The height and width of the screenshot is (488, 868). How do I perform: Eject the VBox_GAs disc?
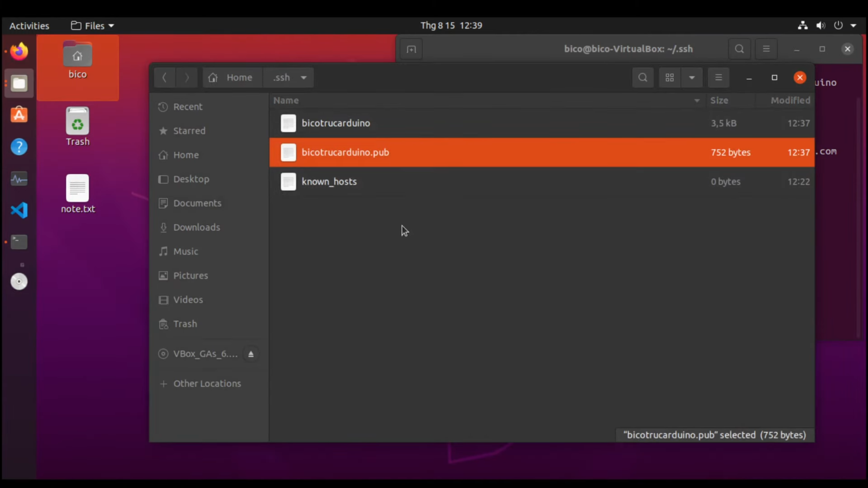251,354
